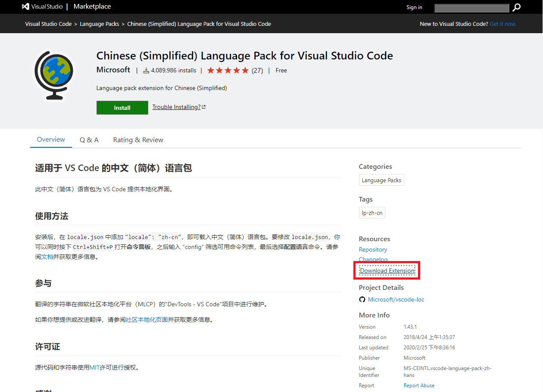Click the Get it now link
This screenshot has height=392, width=543.
[x=503, y=24]
